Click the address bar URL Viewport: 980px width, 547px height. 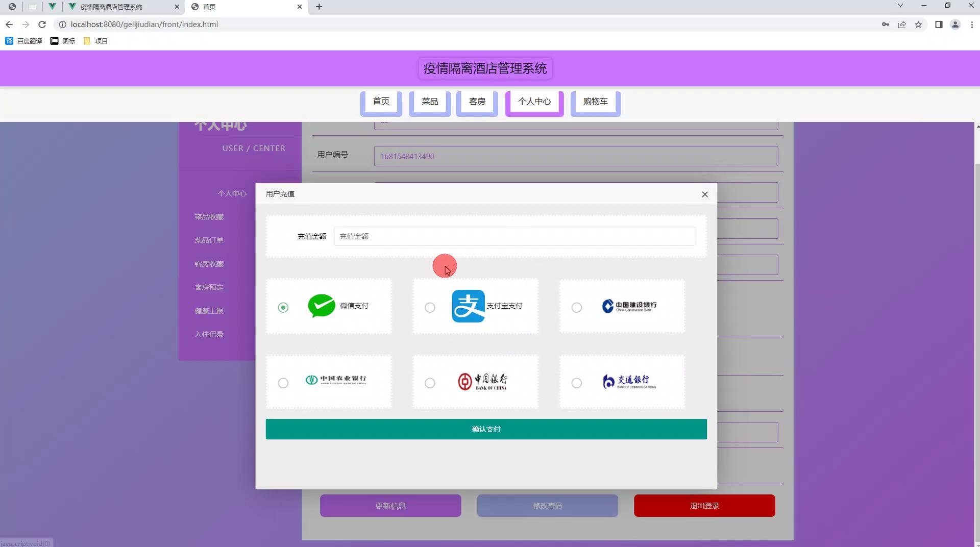click(144, 24)
